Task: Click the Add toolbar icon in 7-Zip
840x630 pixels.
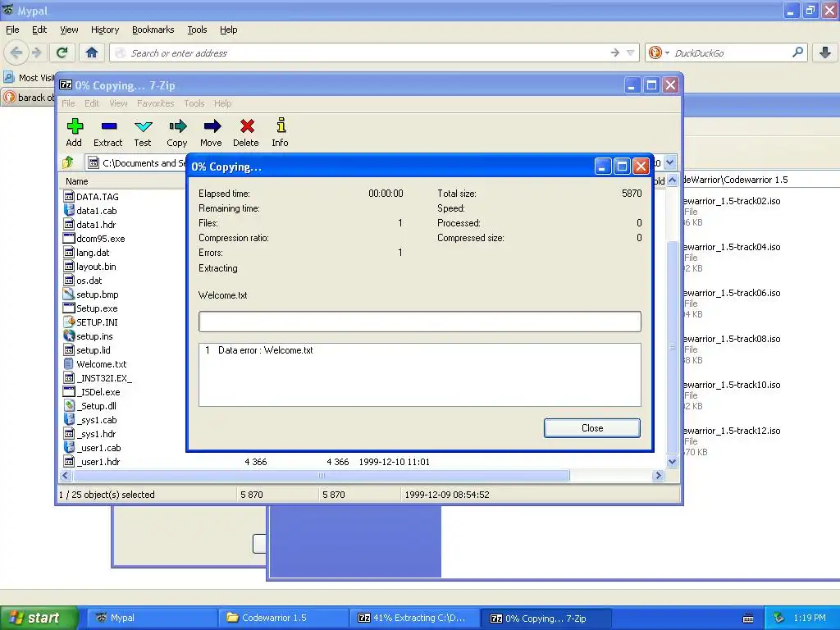Action: [75, 126]
